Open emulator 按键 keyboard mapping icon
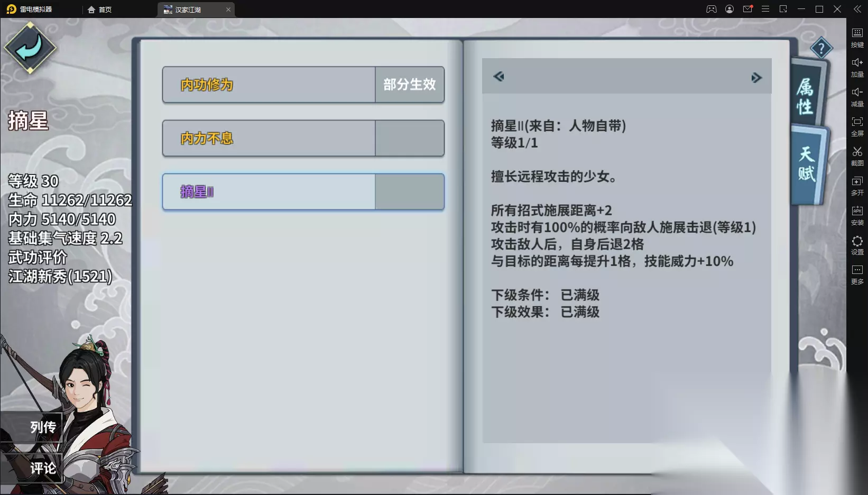The height and width of the screenshot is (495, 868). tap(857, 38)
